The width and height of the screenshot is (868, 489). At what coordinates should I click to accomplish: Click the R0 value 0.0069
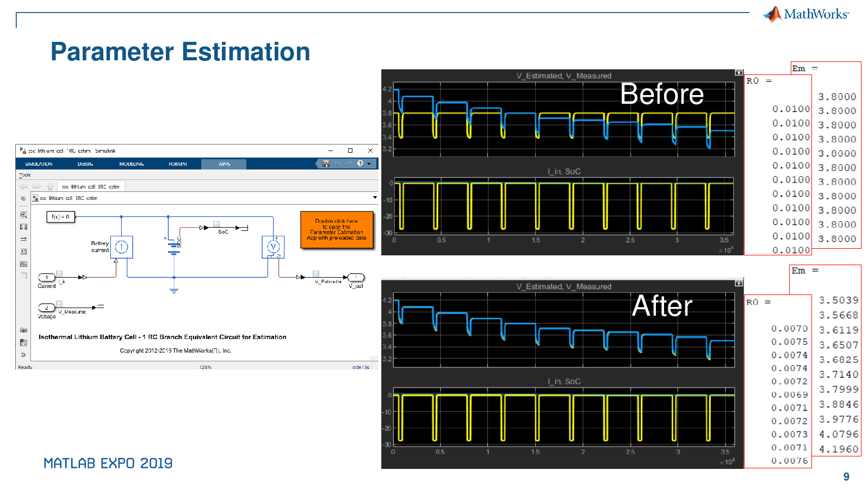click(790, 394)
